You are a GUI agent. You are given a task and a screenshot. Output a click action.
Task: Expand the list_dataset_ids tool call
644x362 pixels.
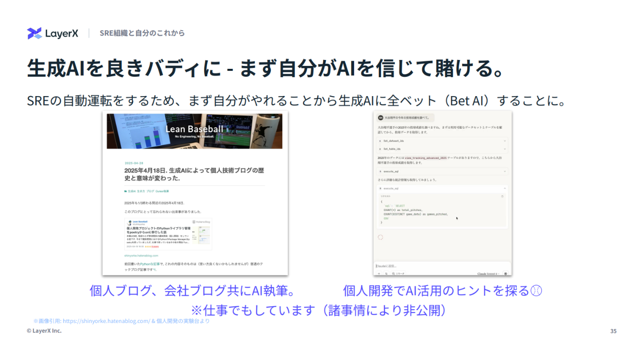tap(441, 141)
